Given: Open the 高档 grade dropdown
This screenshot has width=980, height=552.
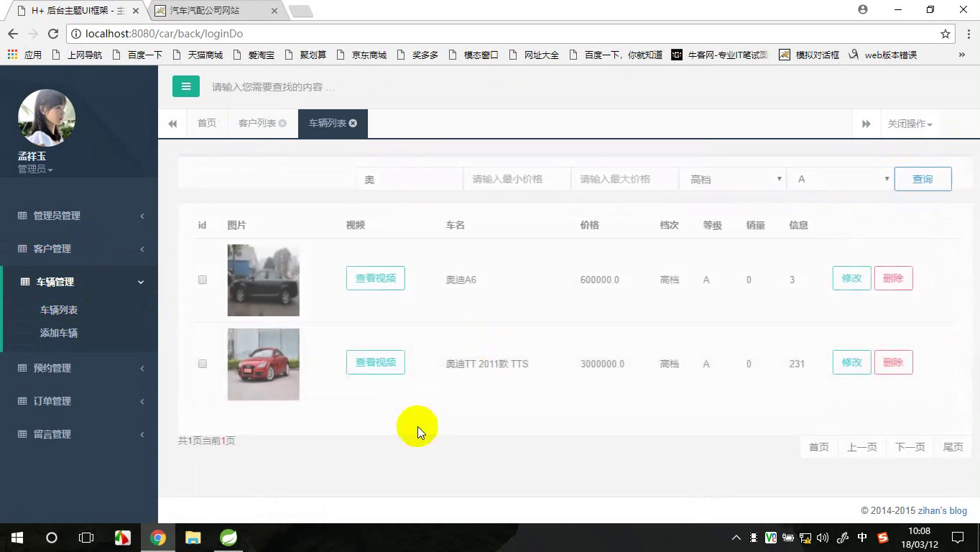Looking at the screenshot, I should 733,179.
